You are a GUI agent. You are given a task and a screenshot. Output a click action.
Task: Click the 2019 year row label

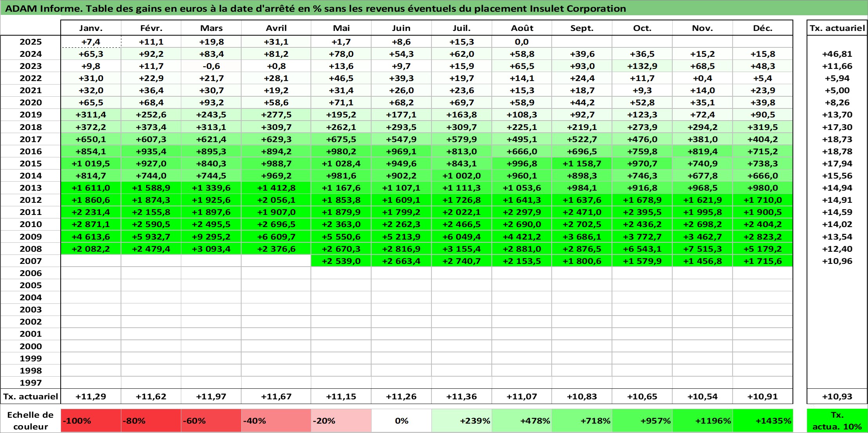click(31, 115)
